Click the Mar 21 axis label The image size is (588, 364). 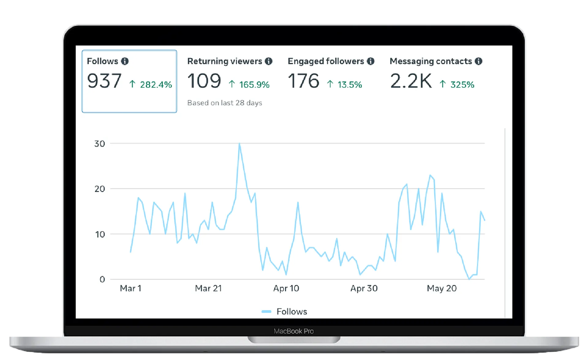pyautogui.click(x=208, y=288)
